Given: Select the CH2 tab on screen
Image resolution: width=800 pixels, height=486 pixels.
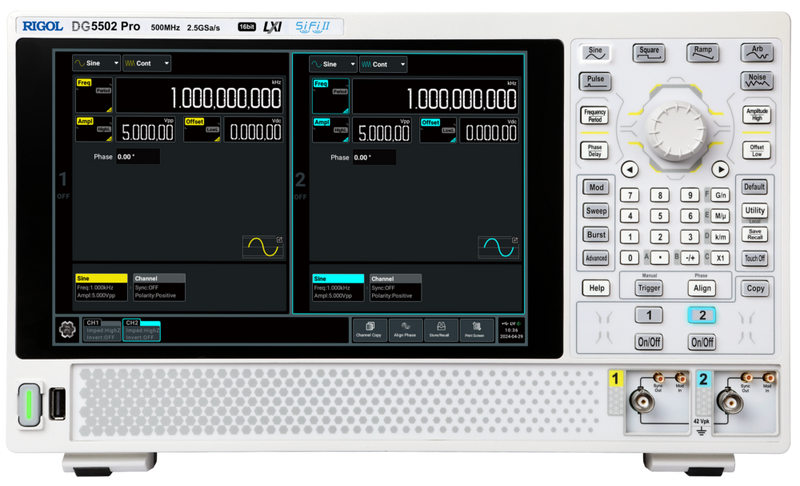Looking at the screenshot, I should [x=141, y=330].
